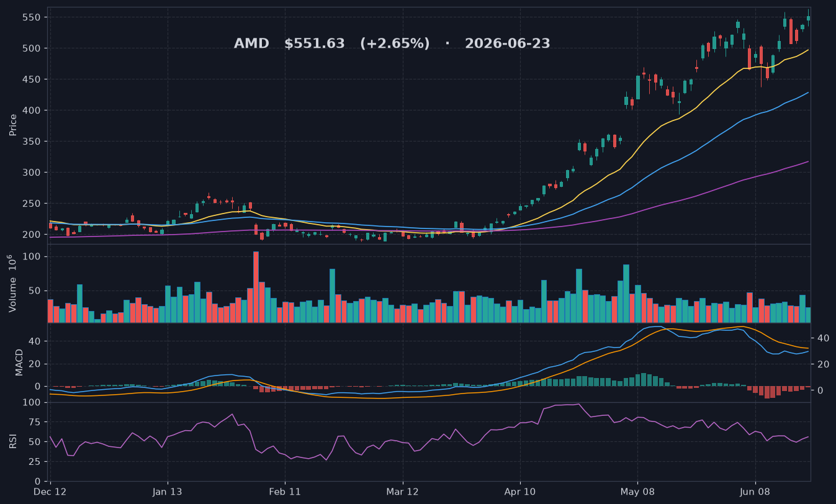Click the Apr 10 date tick label
836x504 pixels.
(520, 491)
